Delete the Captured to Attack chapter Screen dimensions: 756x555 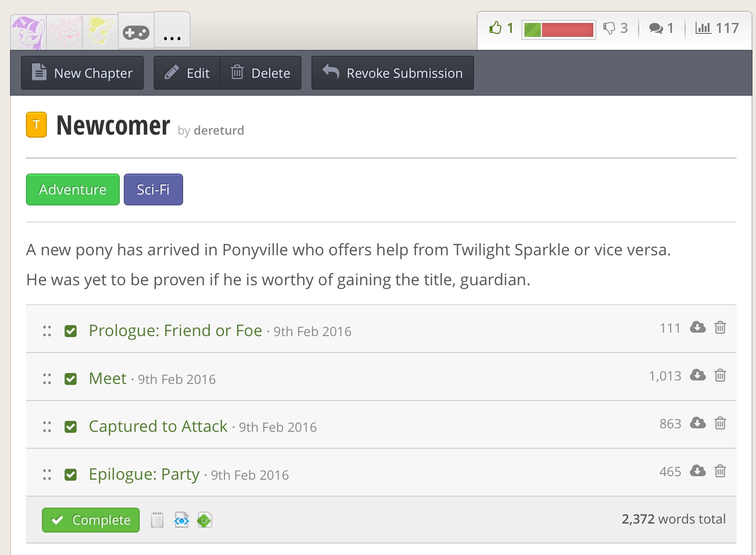720,423
